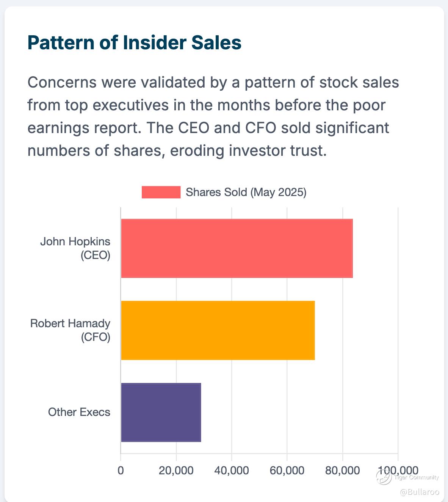448x502 pixels.
Task: Click the 0 tick on the x-axis
Action: (x=121, y=471)
